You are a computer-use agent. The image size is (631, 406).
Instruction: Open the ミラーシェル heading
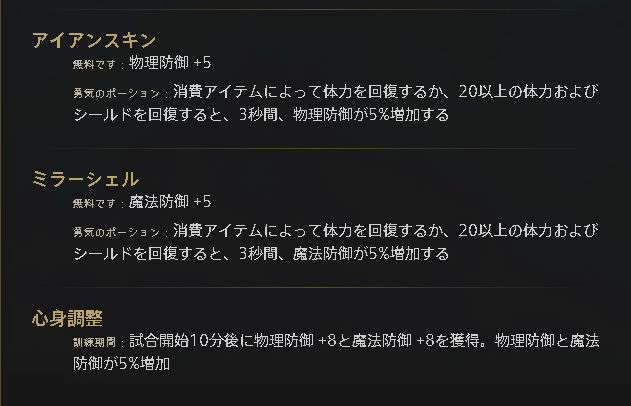click(86, 179)
